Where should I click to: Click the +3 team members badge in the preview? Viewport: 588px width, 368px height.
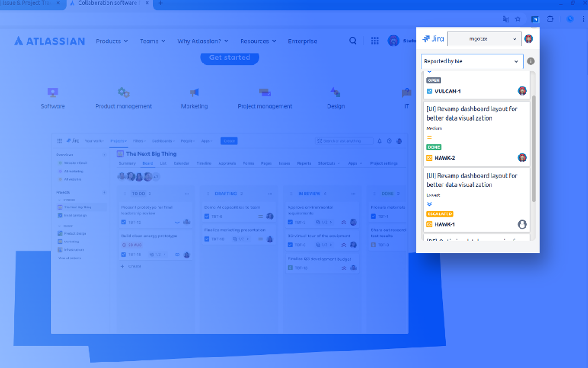point(156,177)
